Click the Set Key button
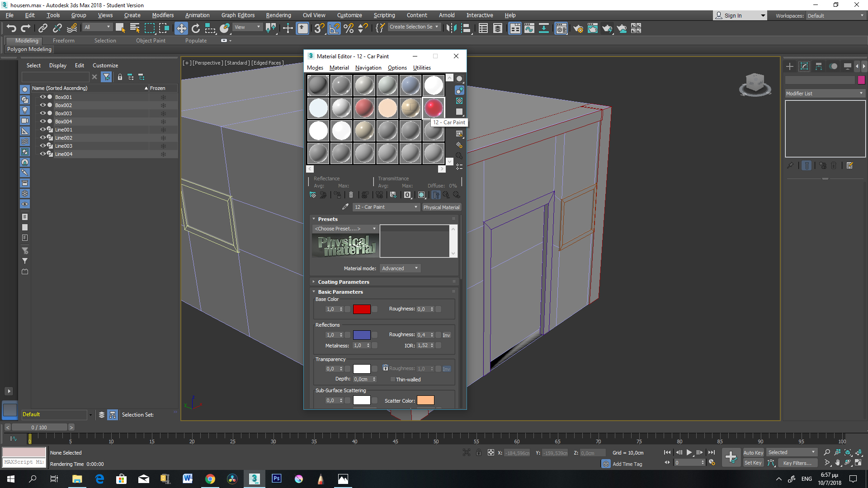The width and height of the screenshot is (868, 488). (x=753, y=463)
